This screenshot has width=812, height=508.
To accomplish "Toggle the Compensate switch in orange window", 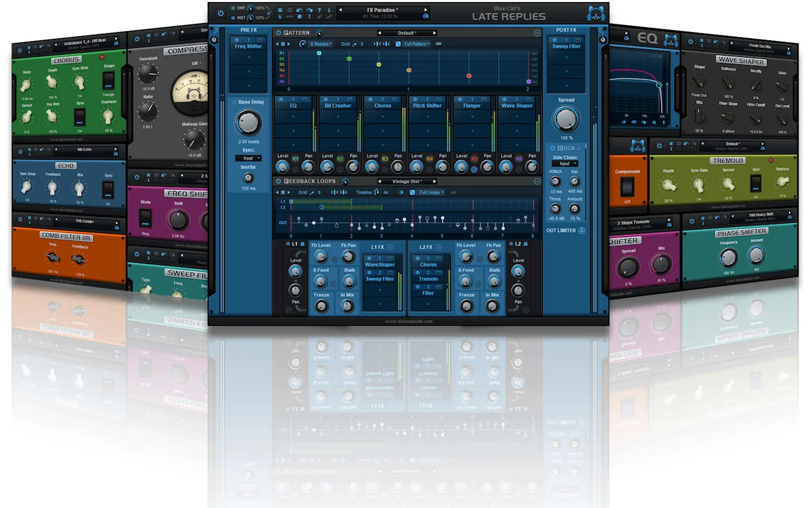I will pos(627,187).
